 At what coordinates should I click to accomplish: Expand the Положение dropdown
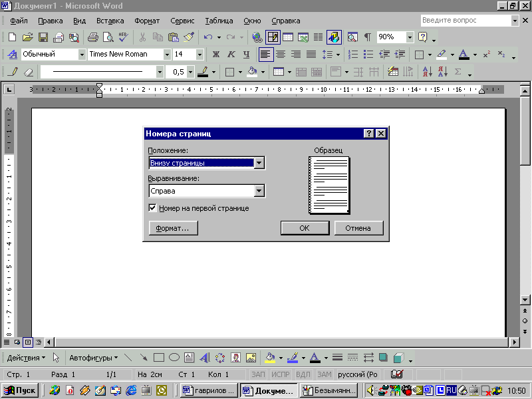pyautogui.click(x=259, y=163)
